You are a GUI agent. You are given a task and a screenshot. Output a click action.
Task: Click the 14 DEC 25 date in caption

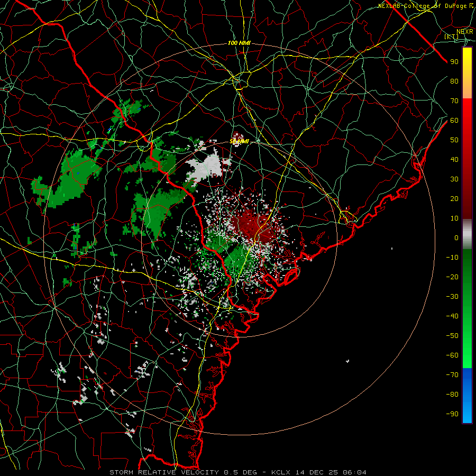317,472
